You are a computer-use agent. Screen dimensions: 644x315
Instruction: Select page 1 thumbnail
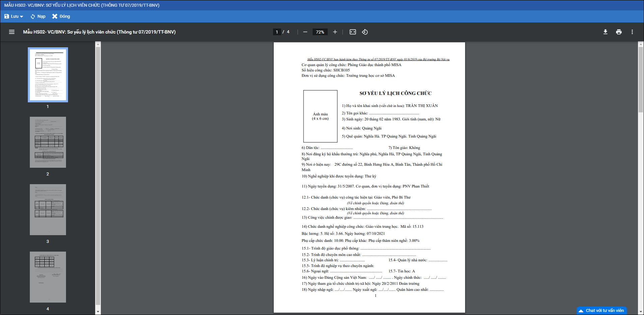point(48,75)
